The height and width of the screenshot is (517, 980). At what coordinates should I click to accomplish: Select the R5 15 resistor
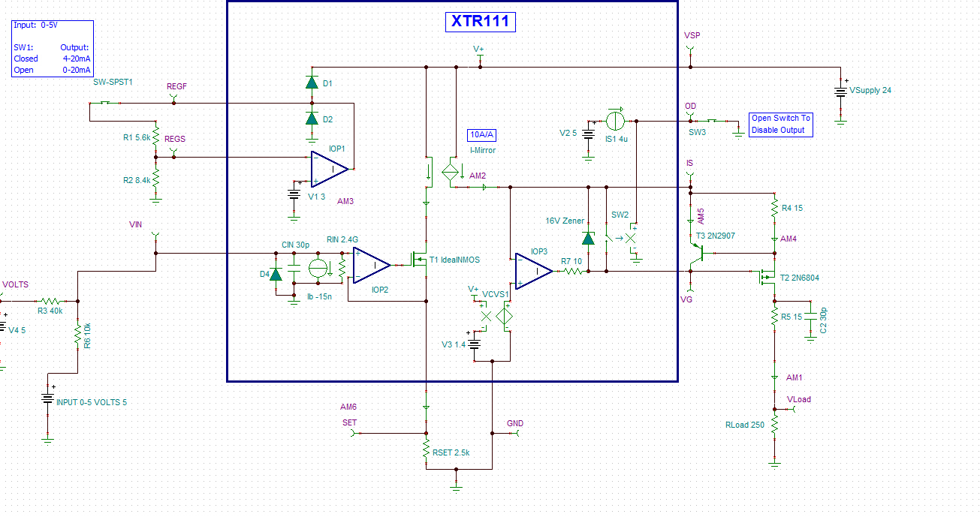[774, 317]
